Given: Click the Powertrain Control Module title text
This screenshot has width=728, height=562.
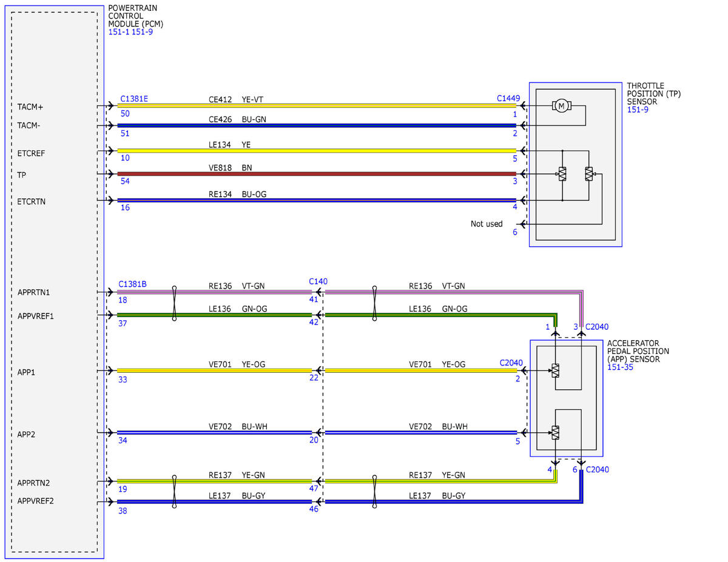Looking at the screenshot, I should click(135, 16).
